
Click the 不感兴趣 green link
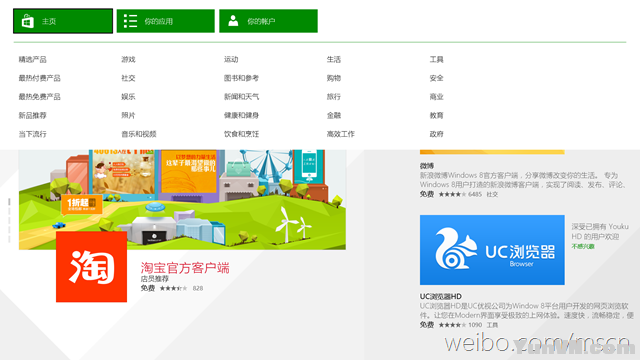point(583,247)
